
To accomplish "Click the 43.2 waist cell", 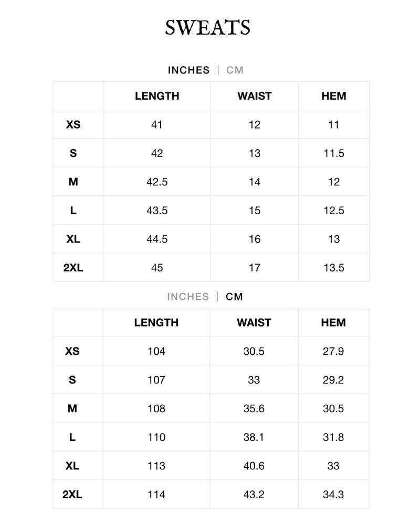I will click(x=254, y=495).
